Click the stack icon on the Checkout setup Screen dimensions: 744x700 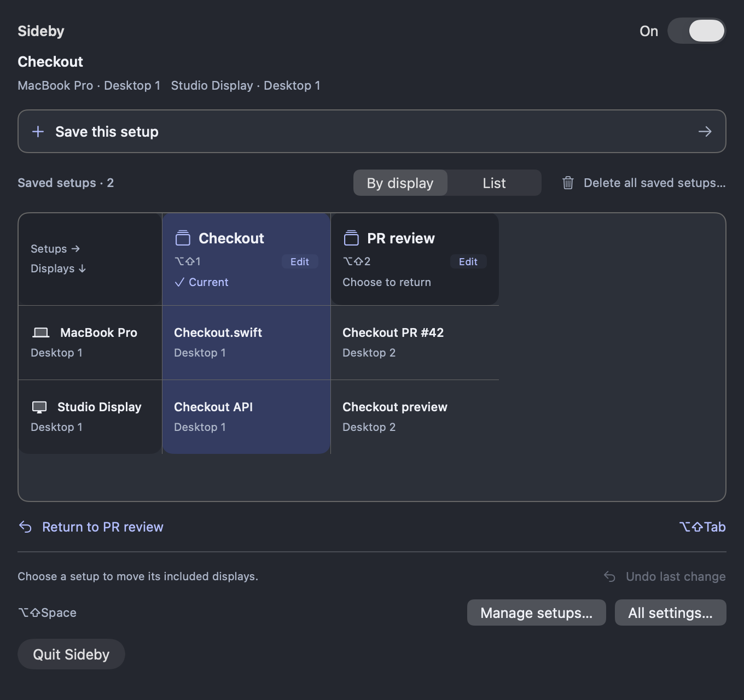coord(183,238)
